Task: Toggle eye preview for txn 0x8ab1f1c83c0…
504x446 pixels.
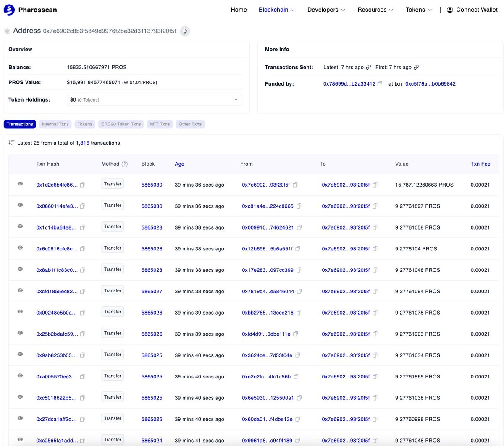Action: click(x=20, y=269)
